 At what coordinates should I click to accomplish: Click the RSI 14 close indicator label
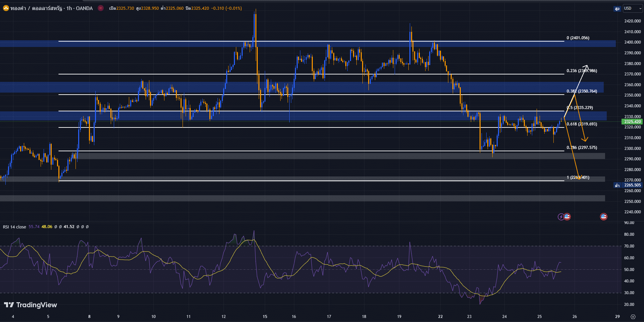click(14, 227)
